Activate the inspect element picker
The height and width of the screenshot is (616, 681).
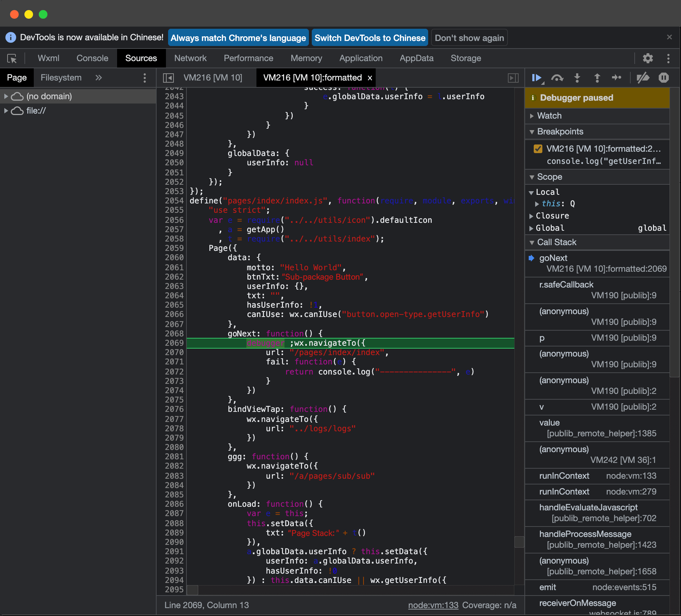(12, 58)
